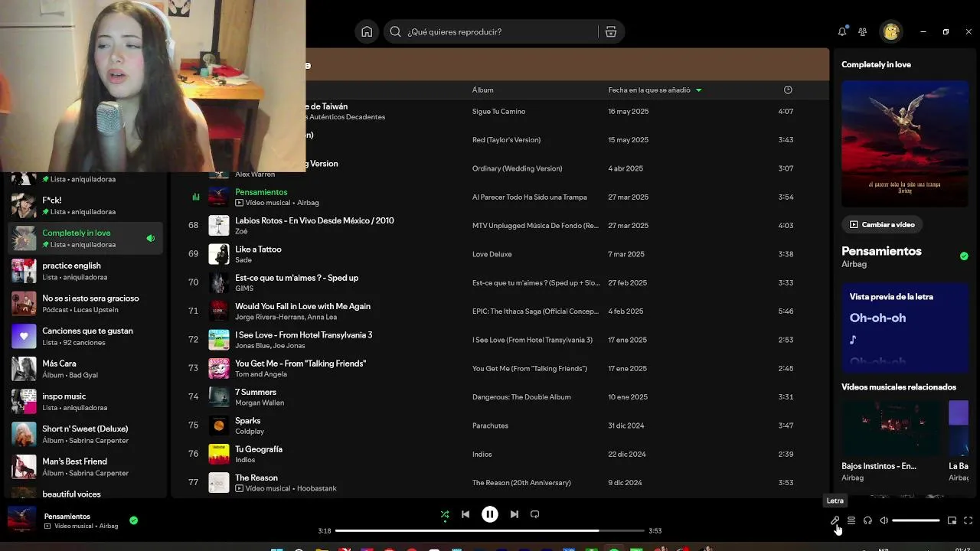Click the now-playing speaker icon on Completely in love
The image size is (980, 551).
150,239
